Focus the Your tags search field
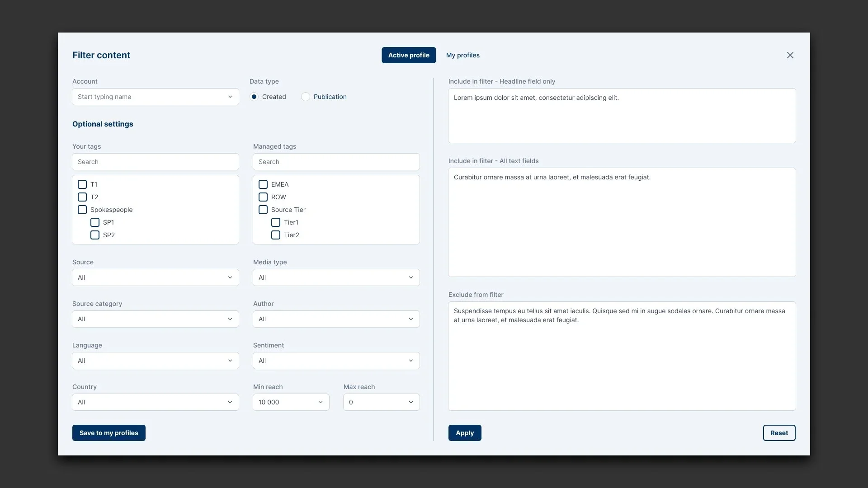The height and width of the screenshot is (488, 868). 155,162
